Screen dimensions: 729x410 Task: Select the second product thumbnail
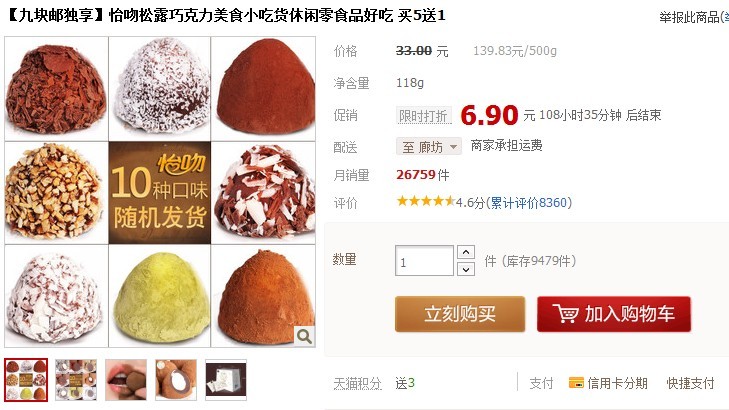coord(76,380)
